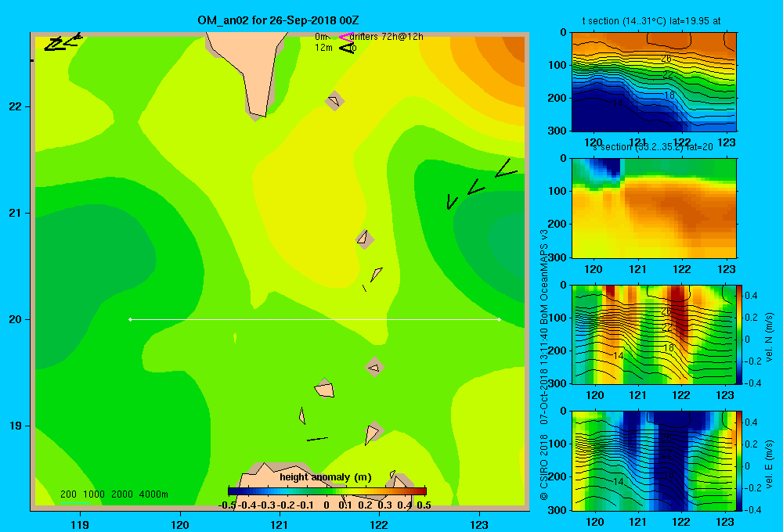Open the northward velocity section plot
This screenshot has width=783, height=532.
point(654,334)
